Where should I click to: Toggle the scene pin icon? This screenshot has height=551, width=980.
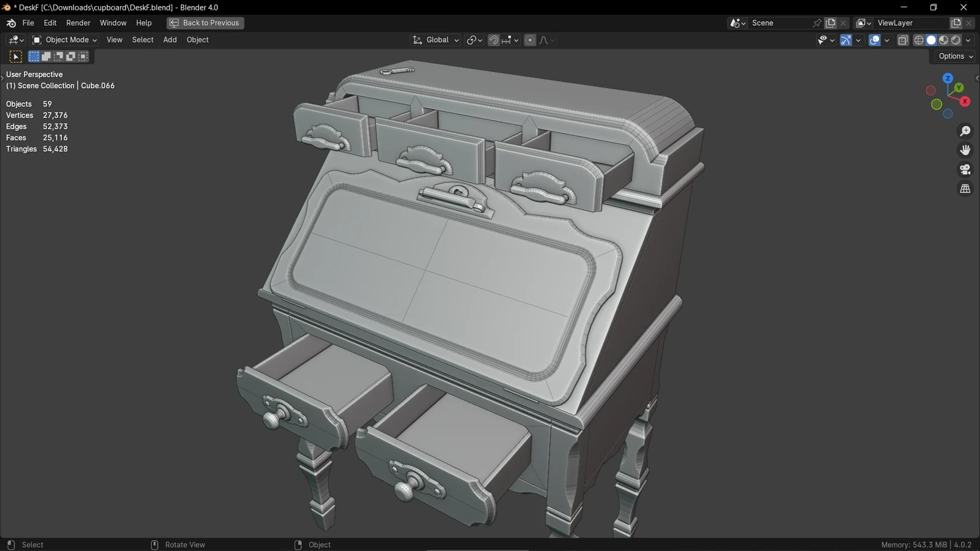click(817, 23)
